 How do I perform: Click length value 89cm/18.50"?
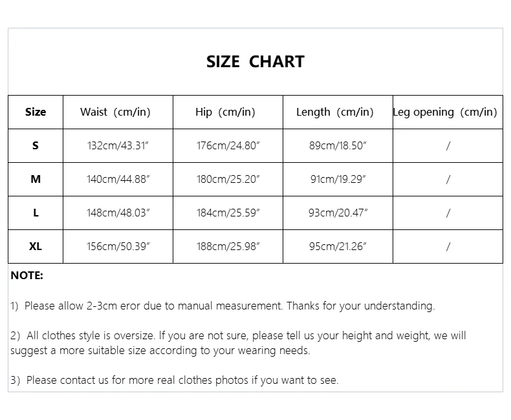338,145
